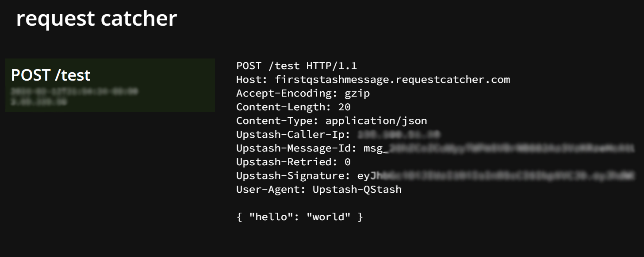This screenshot has width=644, height=257.
Task: Click the blurred timestamp under POST /test
Action: point(74,92)
